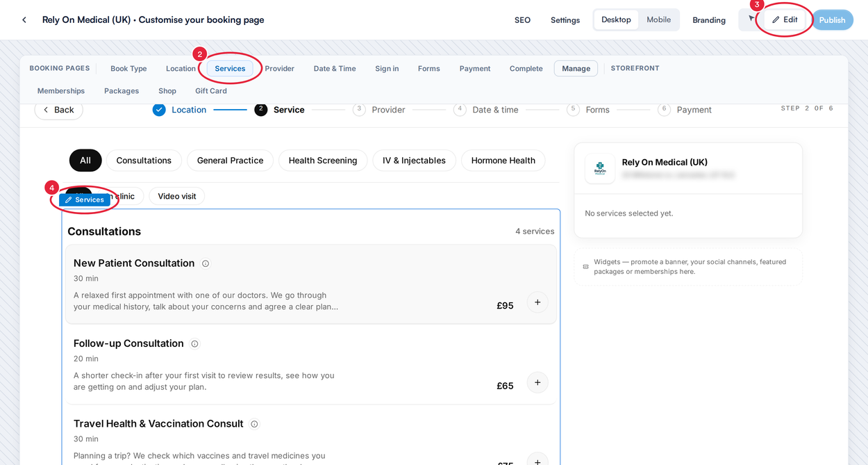This screenshot has width=868, height=465.
Task: Publish the booking page
Action: 832,19
